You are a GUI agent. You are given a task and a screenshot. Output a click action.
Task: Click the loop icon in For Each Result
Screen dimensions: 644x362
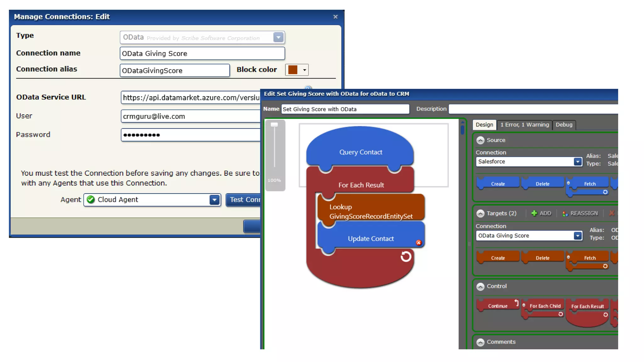406,257
